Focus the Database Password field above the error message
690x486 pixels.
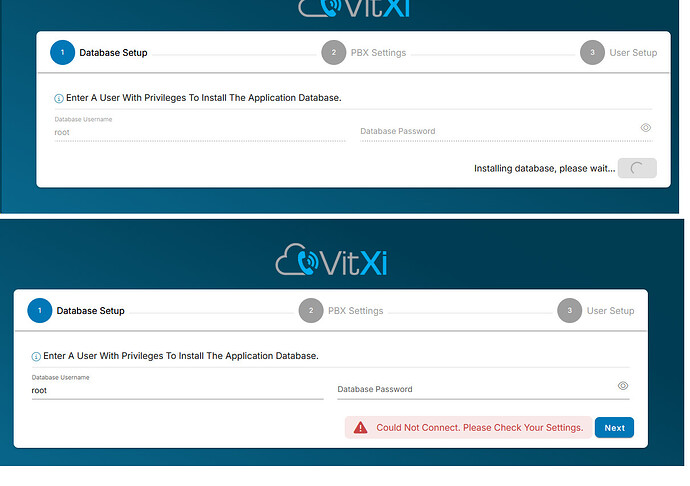[470, 389]
